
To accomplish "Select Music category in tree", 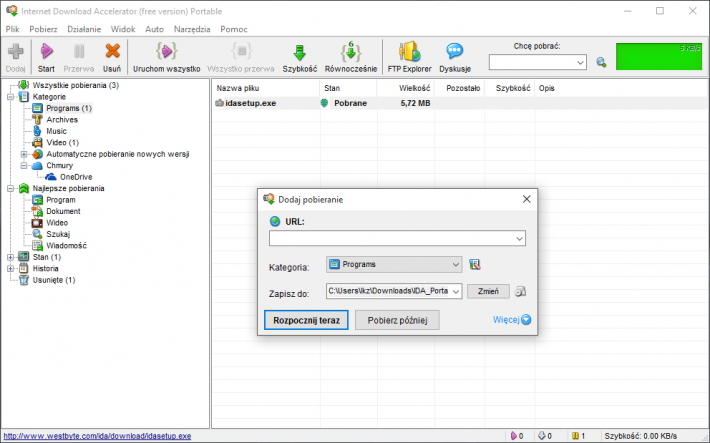I will 56,131.
